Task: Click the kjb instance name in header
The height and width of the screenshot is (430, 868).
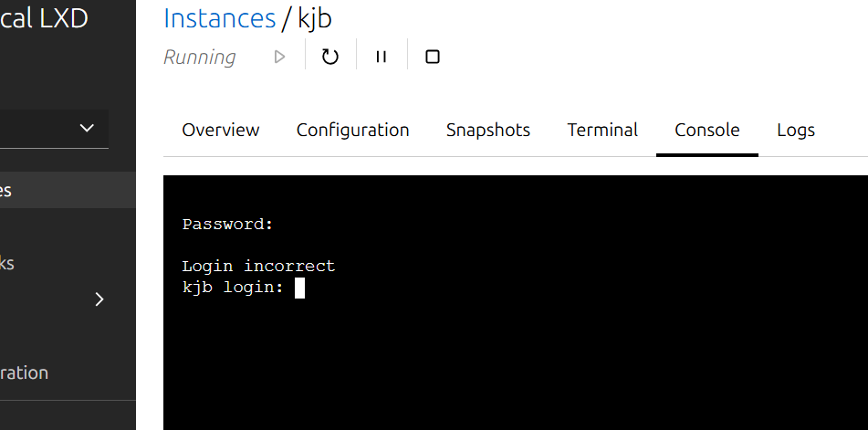Action: pyautogui.click(x=314, y=17)
